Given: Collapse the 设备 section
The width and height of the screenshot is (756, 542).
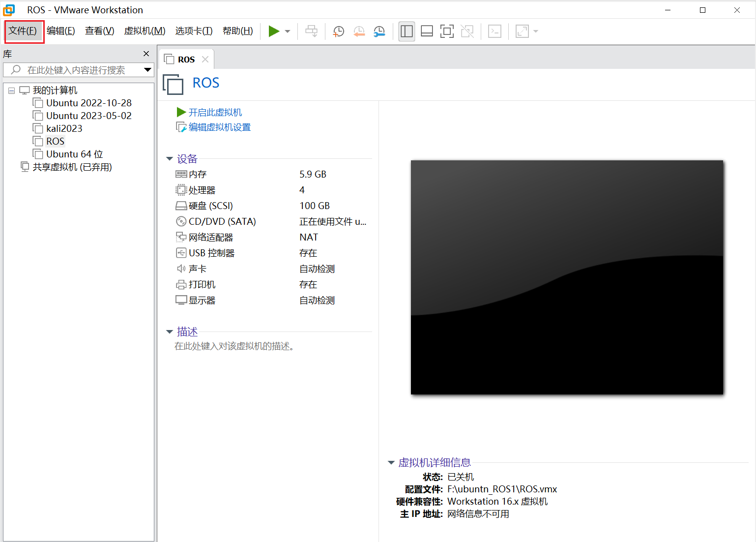Looking at the screenshot, I should (x=170, y=158).
